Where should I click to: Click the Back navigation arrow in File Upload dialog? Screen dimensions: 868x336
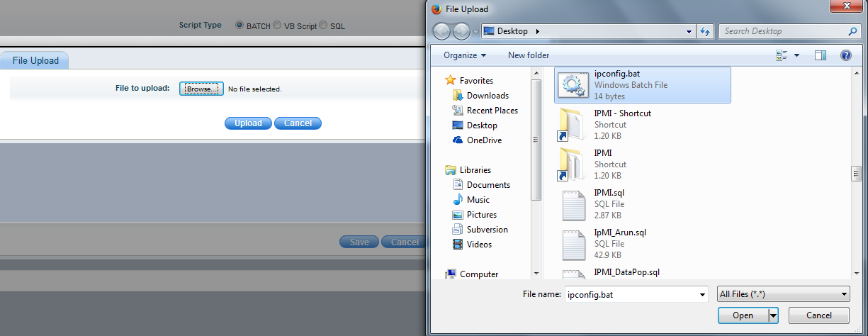tap(441, 31)
